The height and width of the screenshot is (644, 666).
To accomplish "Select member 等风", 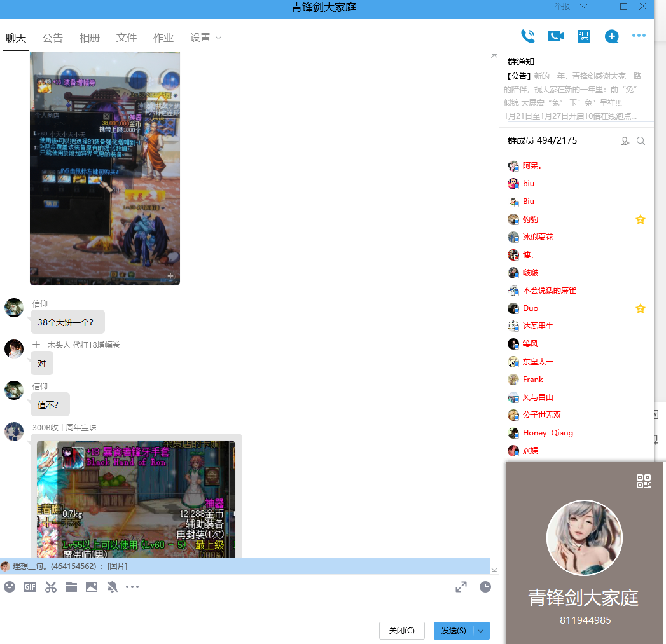I will pyautogui.click(x=530, y=345).
